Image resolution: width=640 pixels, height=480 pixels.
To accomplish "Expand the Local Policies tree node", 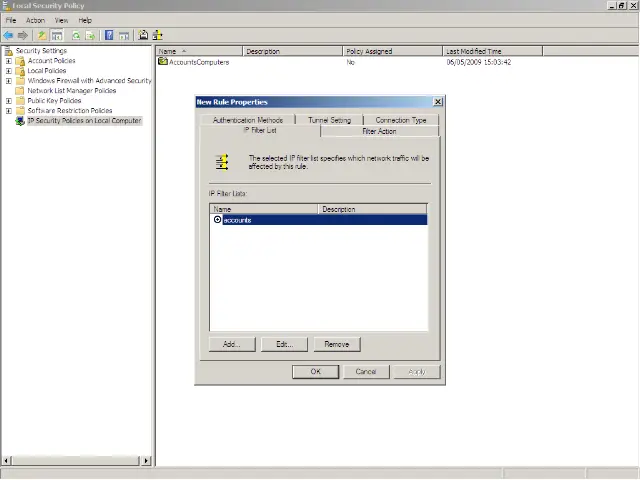I will 9,71.
